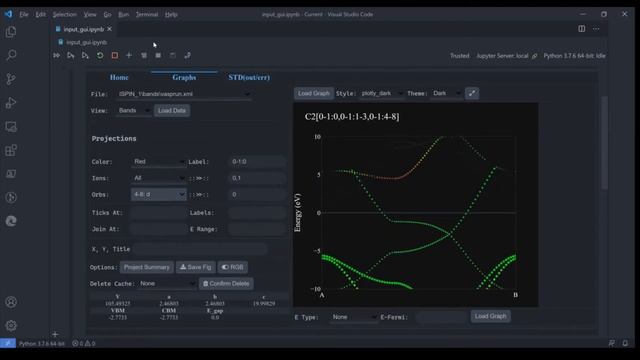Open the Selection menu
Viewport: 640px width, 360px height.
point(64,14)
